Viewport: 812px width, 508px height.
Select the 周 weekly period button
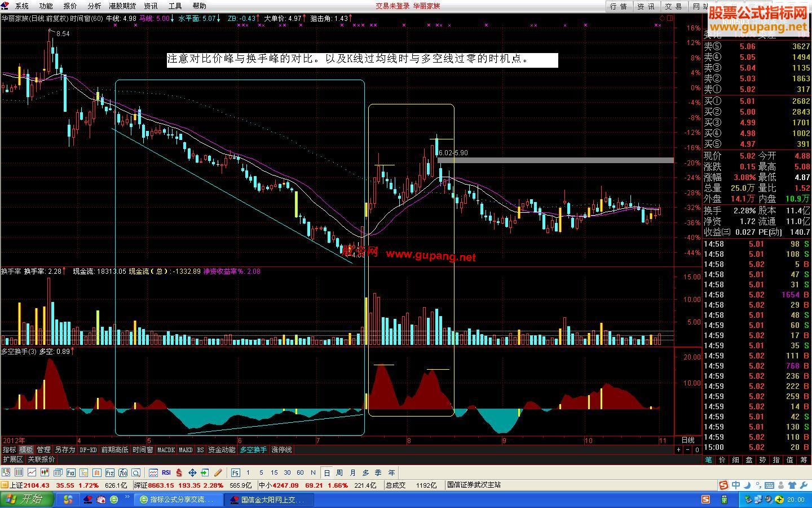[x=339, y=472]
